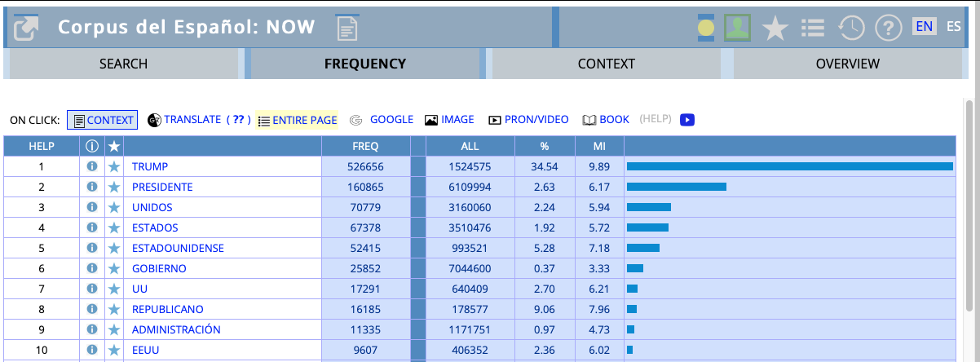Star the PRESIDENTE row
This screenshot has width=980, height=362.
pos(114,187)
